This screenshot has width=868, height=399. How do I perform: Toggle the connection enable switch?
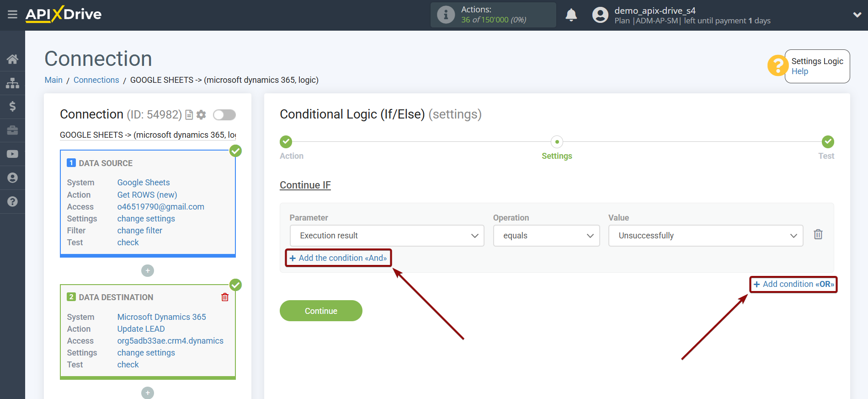click(x=224, y=115)
